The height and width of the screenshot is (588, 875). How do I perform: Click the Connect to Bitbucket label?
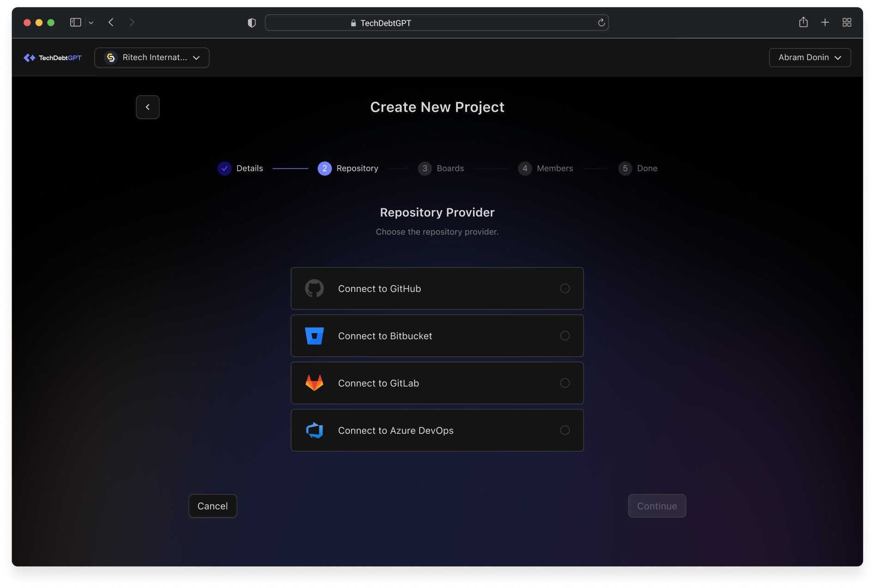(x=385, y=336)
